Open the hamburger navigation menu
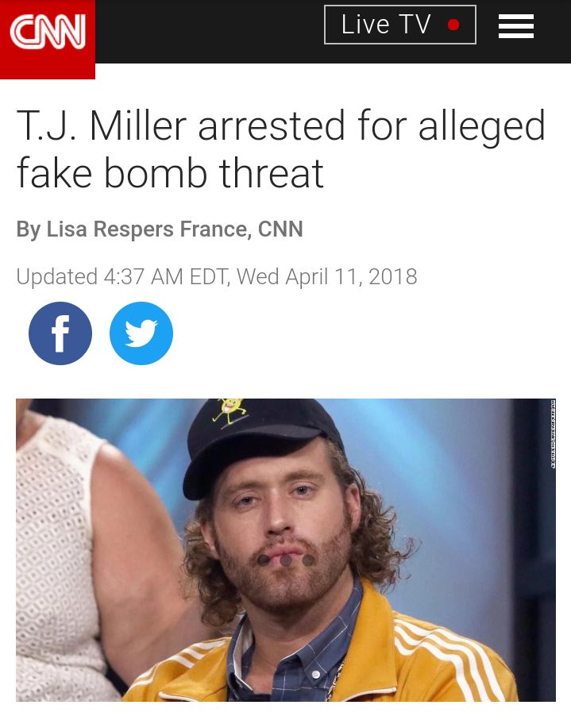 pyautogui.click(x=515, y=26)
